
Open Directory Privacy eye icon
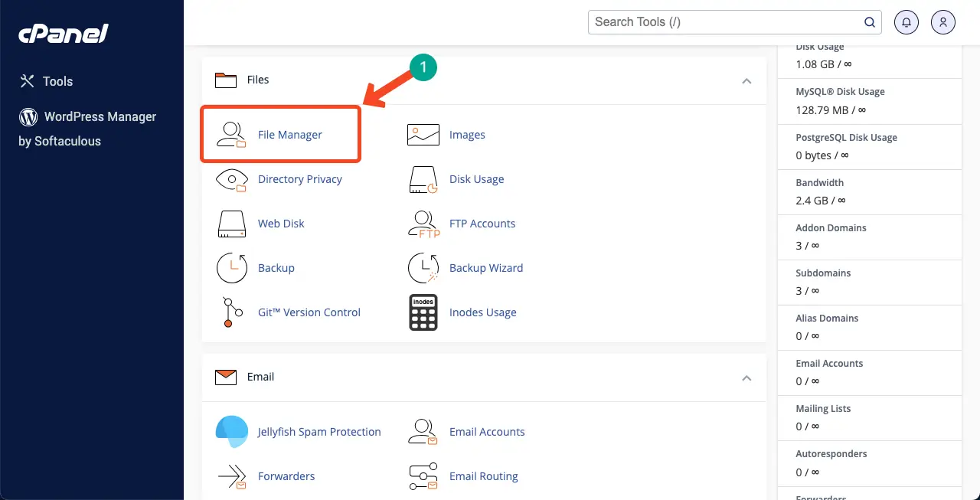click(231, 179)
